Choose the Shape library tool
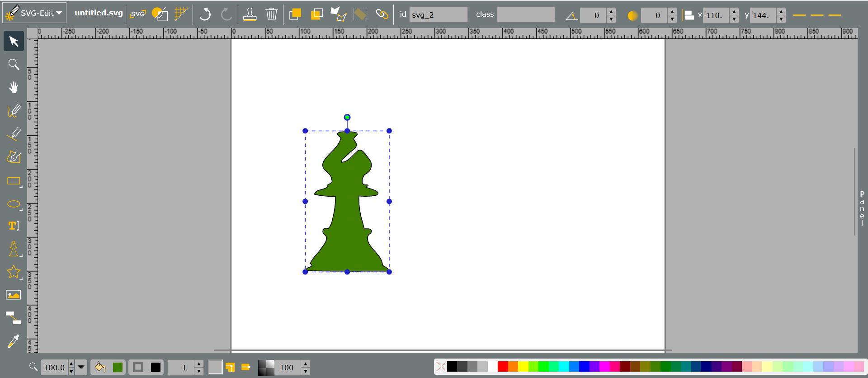Screen dimensions: 868x378 click(x=14, y=249)
